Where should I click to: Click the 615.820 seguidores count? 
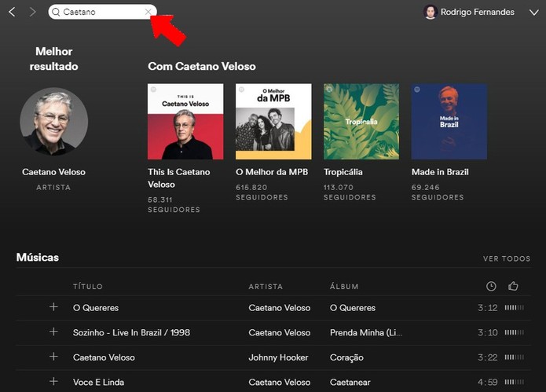click(262, 192)
